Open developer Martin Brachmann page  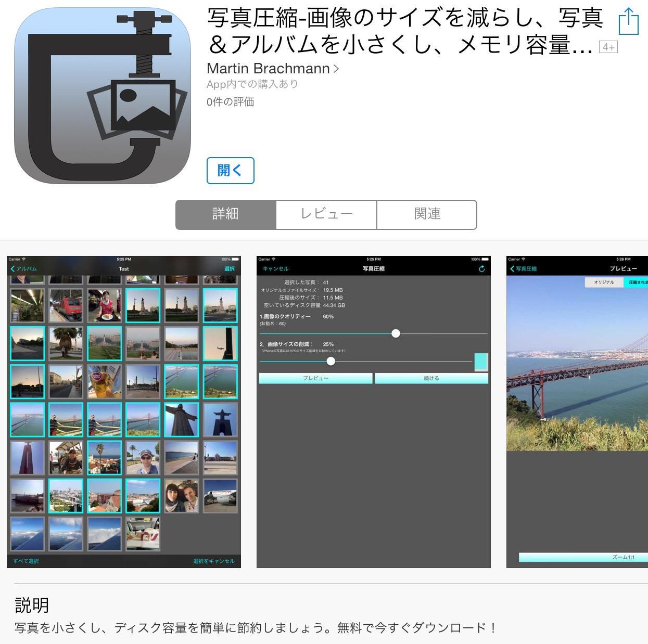268,69
